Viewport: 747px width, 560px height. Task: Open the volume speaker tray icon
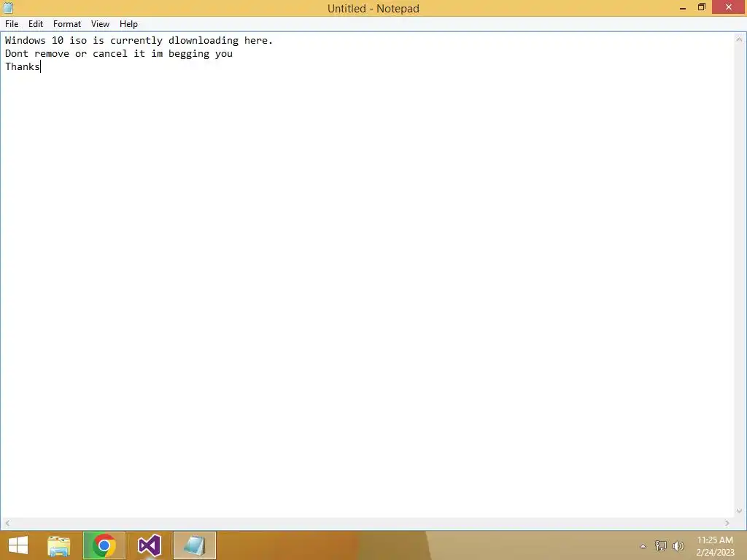678,546
